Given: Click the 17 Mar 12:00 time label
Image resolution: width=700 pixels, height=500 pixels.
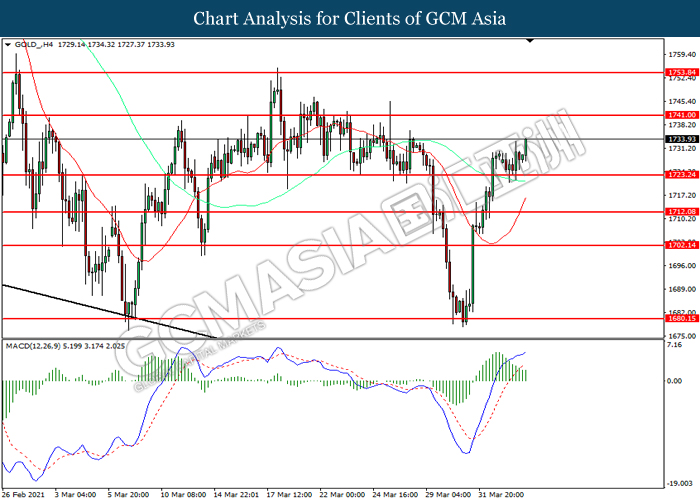Looking at the screenshot, I should coord(289,495).
